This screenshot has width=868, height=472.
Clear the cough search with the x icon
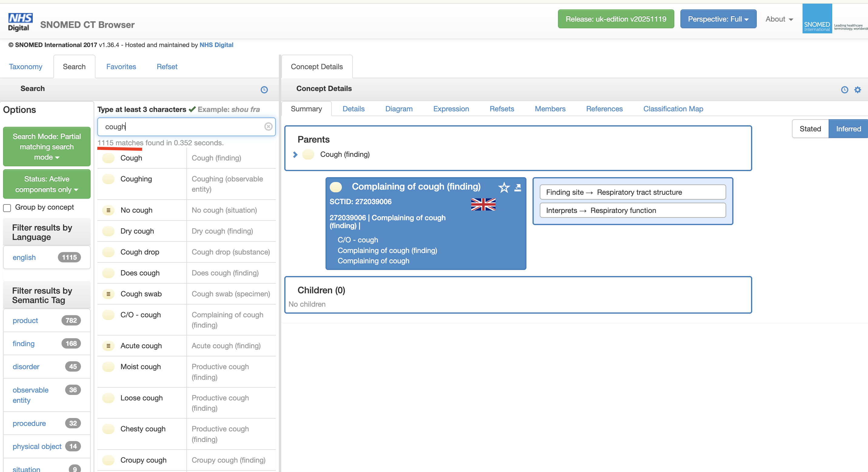pyautogui.click(x=268, y=126)
